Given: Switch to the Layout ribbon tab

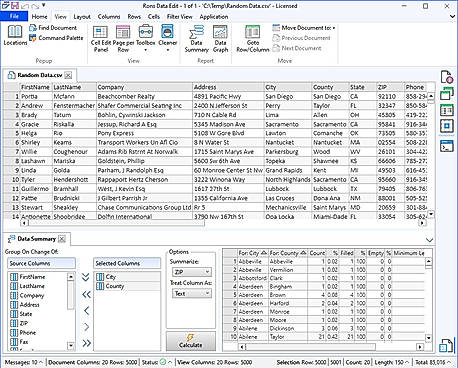Looking at the screenshot, I should click(82, 16).
